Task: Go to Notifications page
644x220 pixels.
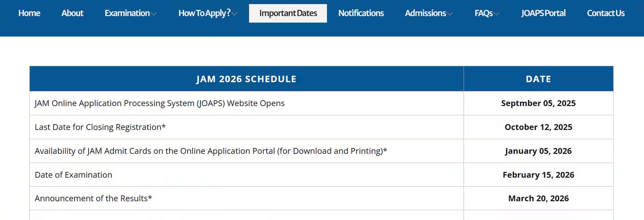Action: pyautogui.click(x=361, y=13)
